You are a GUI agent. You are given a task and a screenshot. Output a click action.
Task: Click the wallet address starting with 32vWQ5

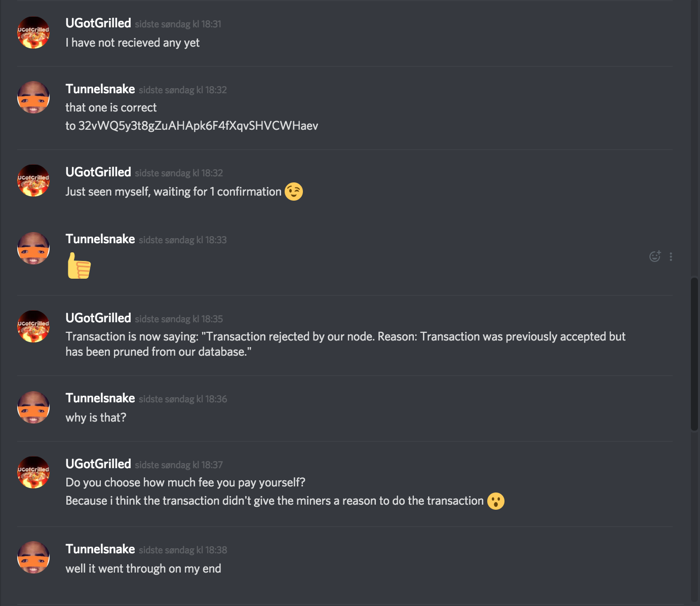(x=198, y=126)
